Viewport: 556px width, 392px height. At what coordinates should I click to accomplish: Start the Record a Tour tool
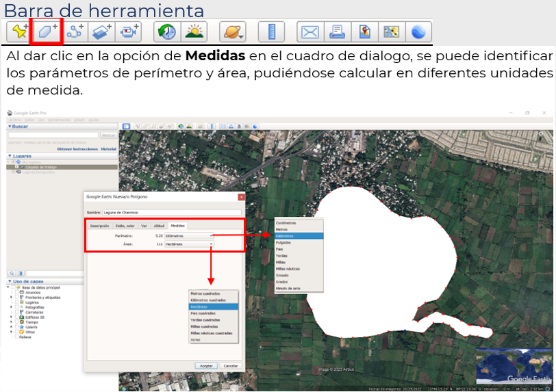click(129, 31)
